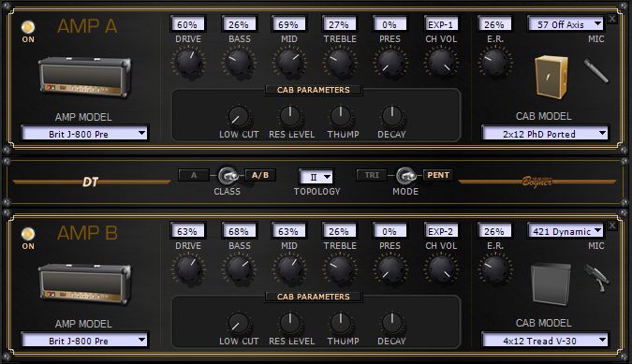The height and width of the screenshot is (364, 632).
Task: Click the Amp B microphone icon
Action: tap(596, 277)
